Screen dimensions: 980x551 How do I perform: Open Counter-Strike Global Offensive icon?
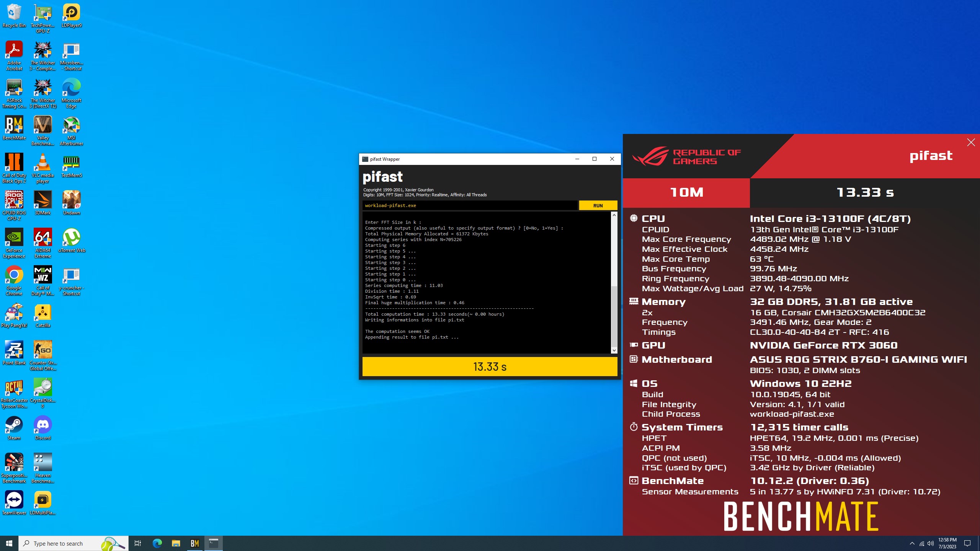[42, 356]
